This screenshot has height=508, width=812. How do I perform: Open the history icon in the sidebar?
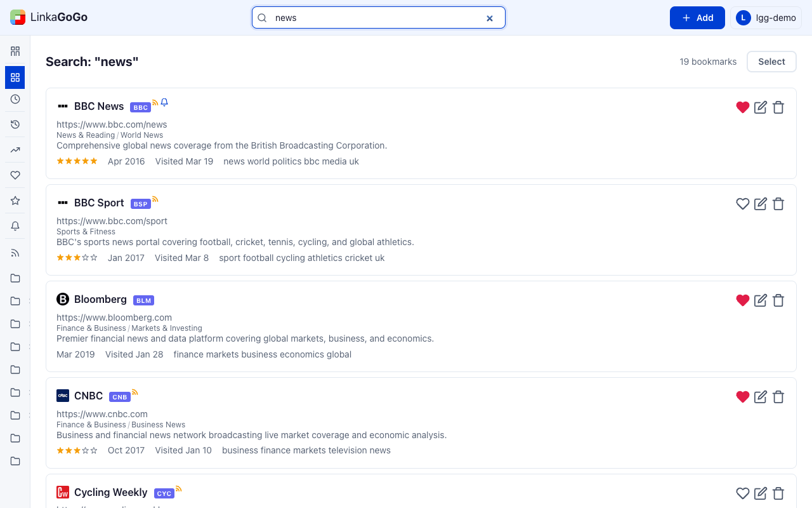[15, 124]
